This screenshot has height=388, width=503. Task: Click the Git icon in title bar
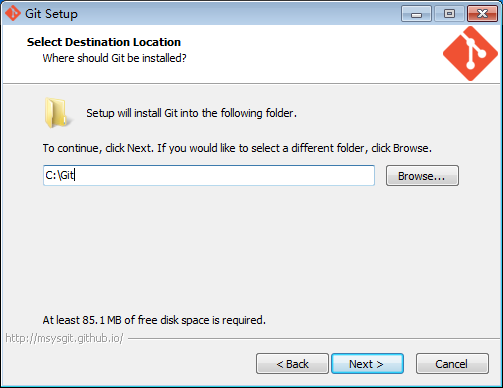click(13, 14)
